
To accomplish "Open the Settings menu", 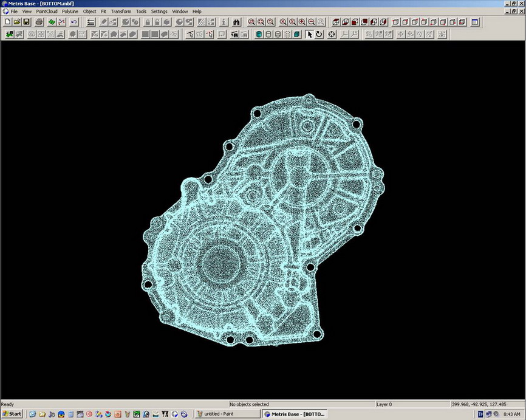I will pyautogui.click(x=159, y=12).
